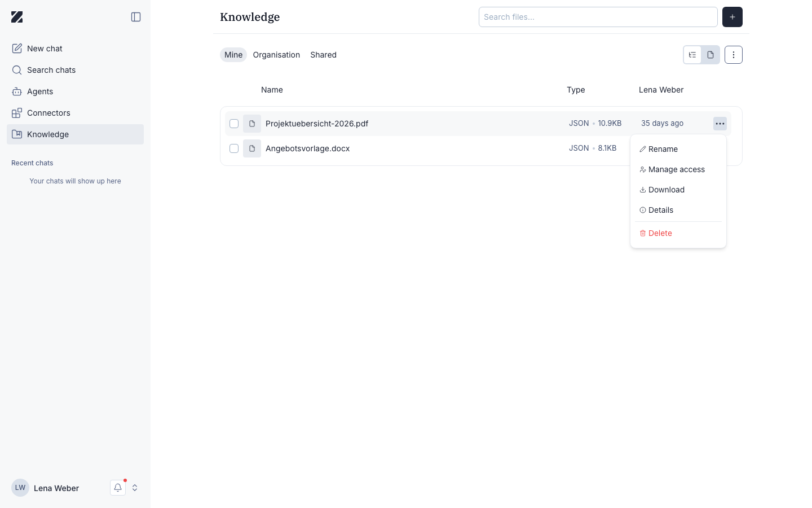
Task: Open the vertical dots options menu
Action: click(x=734, y=55)
